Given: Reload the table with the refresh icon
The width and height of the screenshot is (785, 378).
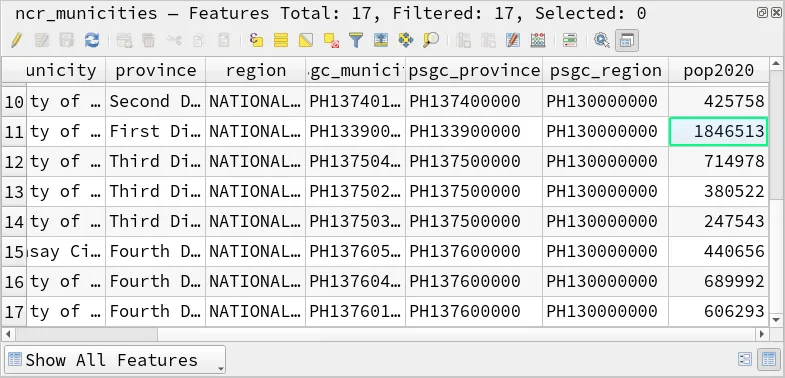Looking at the screenshot, I should coord(92,41).
